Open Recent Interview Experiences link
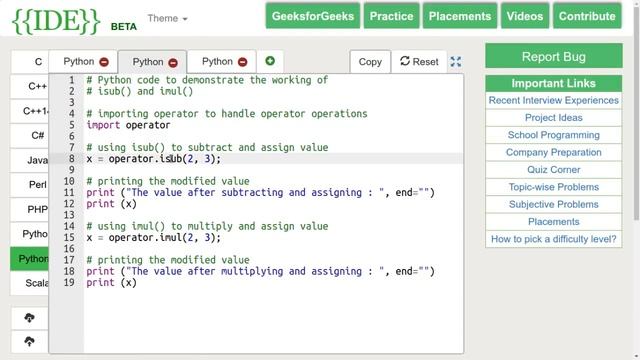This screenshot has height=360, width=640. [554, 100]
